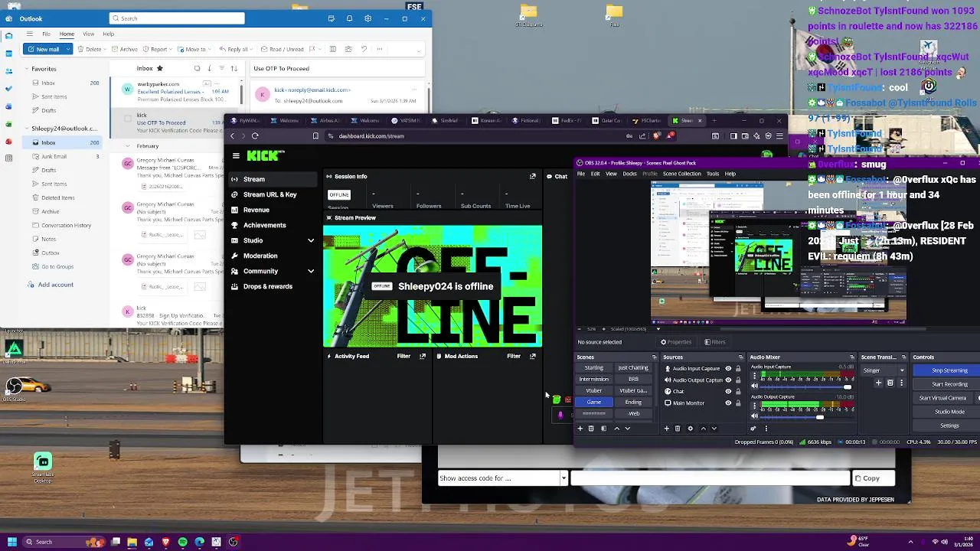This screenshot has width=980, height=551.
Task: Click the Outlook Search field
Action: [x=177, y=18]
